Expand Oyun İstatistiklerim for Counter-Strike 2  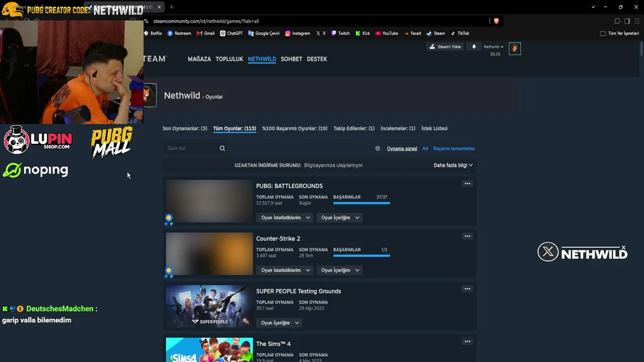(286, 270)
